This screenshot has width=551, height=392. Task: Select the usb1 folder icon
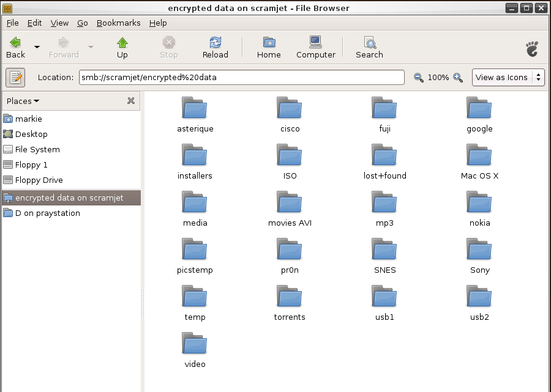(384, 296)
